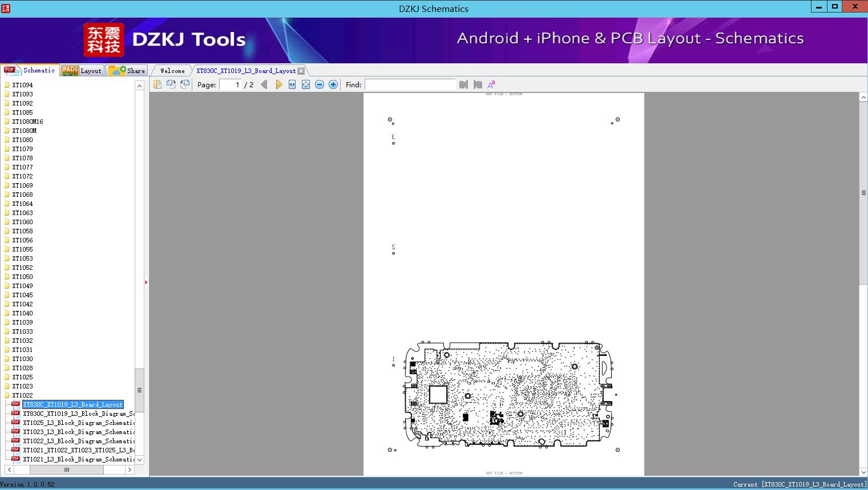This screenshot has height=490, width=868.
Task: Open the Share tab
Action: coord(127,70)
